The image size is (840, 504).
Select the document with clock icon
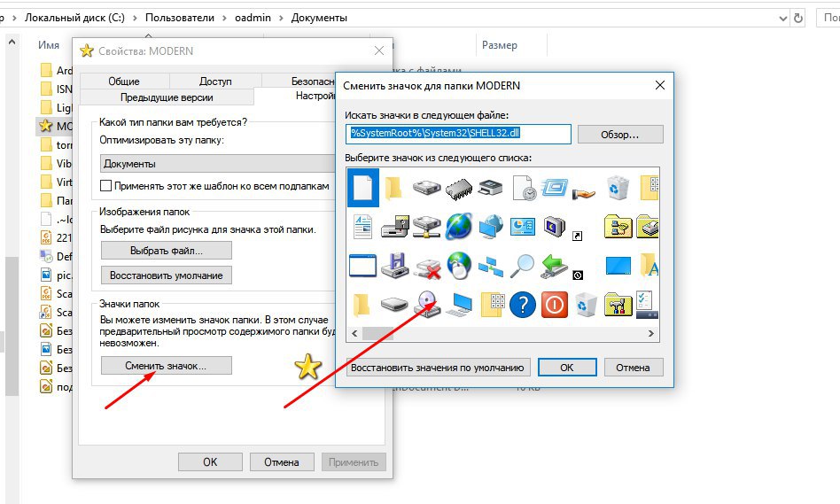point(524,188)
